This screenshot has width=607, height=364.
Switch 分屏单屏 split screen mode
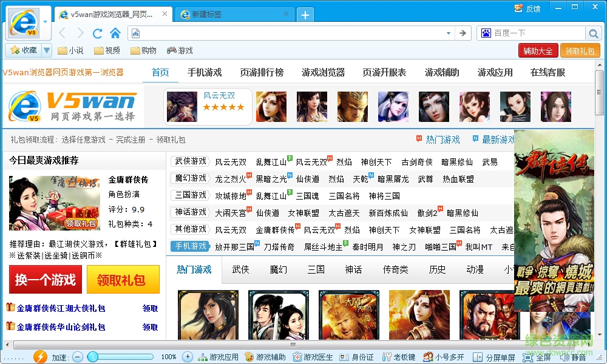tap(496, 357)
